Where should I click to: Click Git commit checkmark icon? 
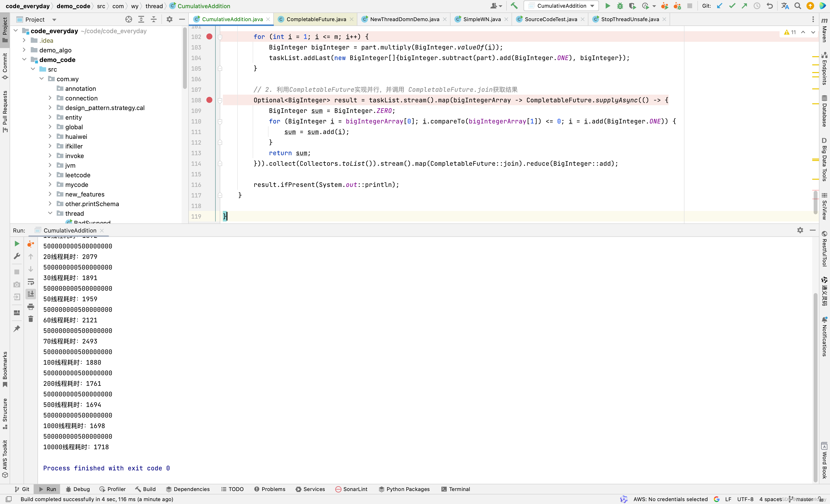[732, 6]
